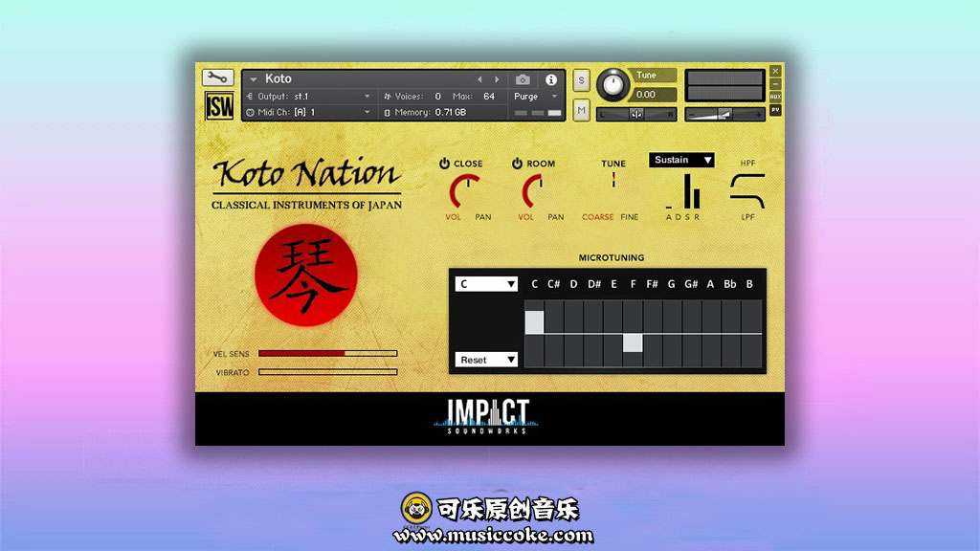Click the red Koto kanji emblem
Screen dimensions: 980x551
click(x=306, y=275)
